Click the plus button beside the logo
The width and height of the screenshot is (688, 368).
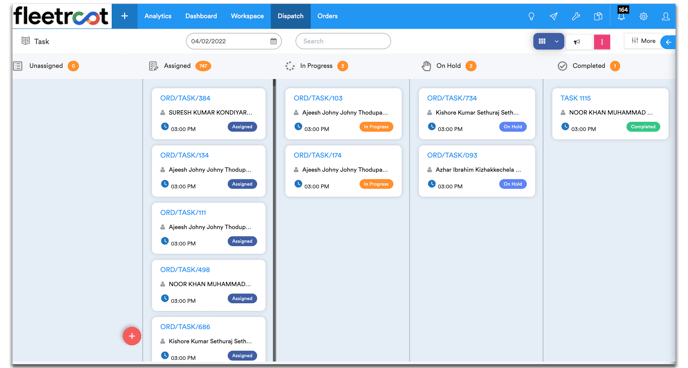click(x=125, y=16)
